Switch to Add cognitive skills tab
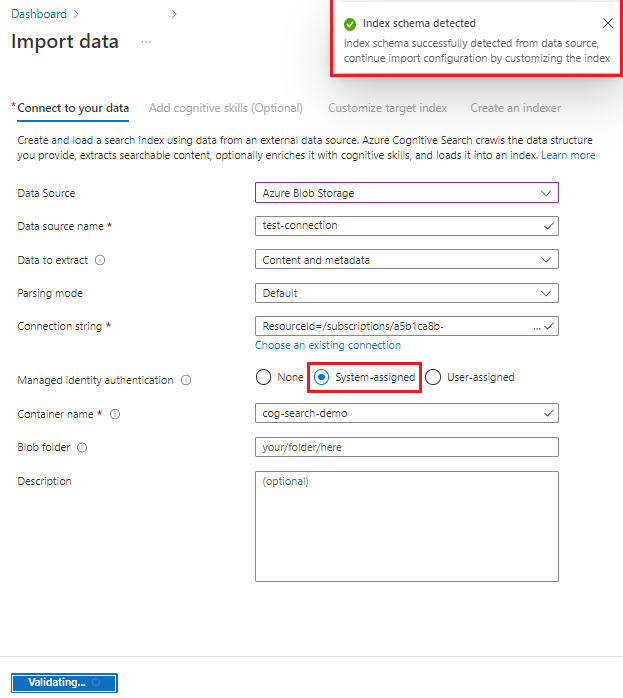The image size is (623, 698). click(226, 108)
